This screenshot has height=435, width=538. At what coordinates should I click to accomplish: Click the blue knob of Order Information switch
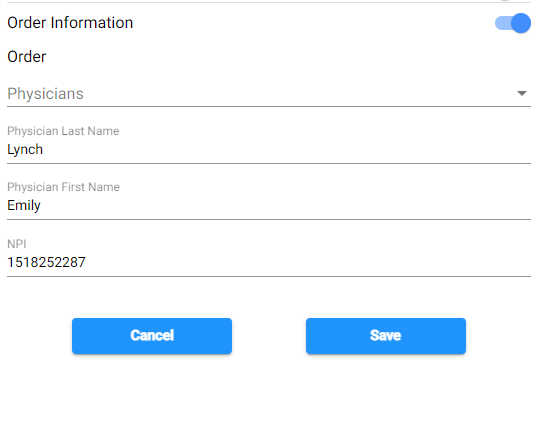(521, 23)
